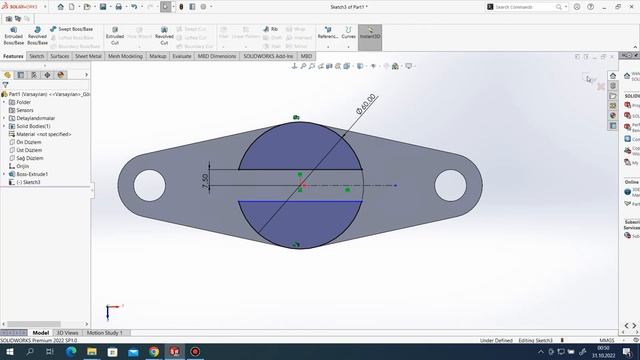
Task: Open the 3D Views bottom tab
Action: 68,333
